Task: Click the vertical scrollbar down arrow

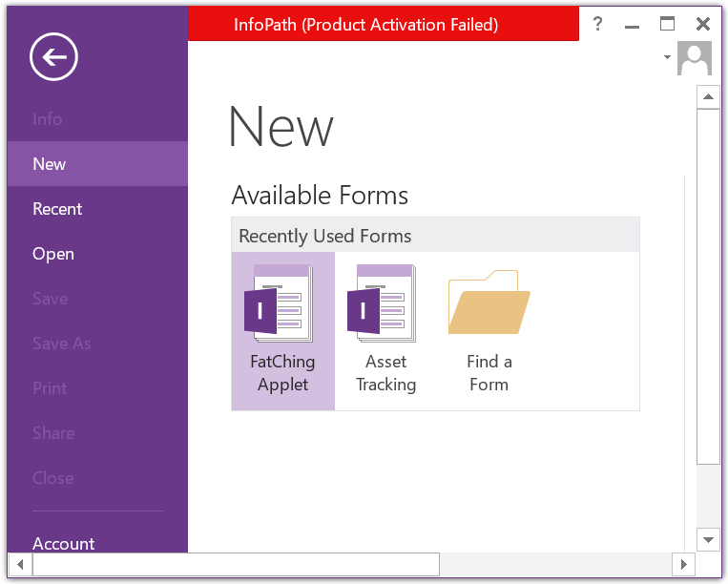Action: click(709, 539)
